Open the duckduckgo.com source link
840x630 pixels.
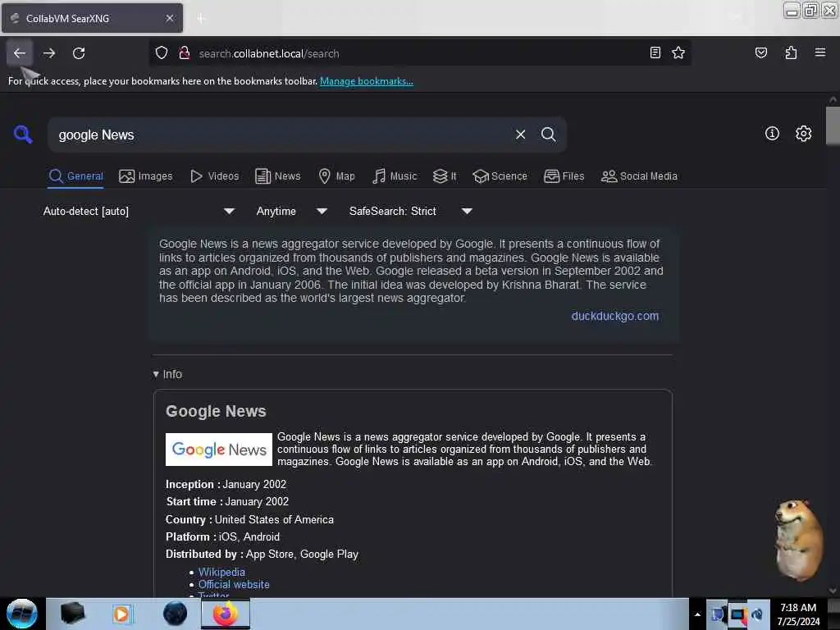(x=615, y=316)
